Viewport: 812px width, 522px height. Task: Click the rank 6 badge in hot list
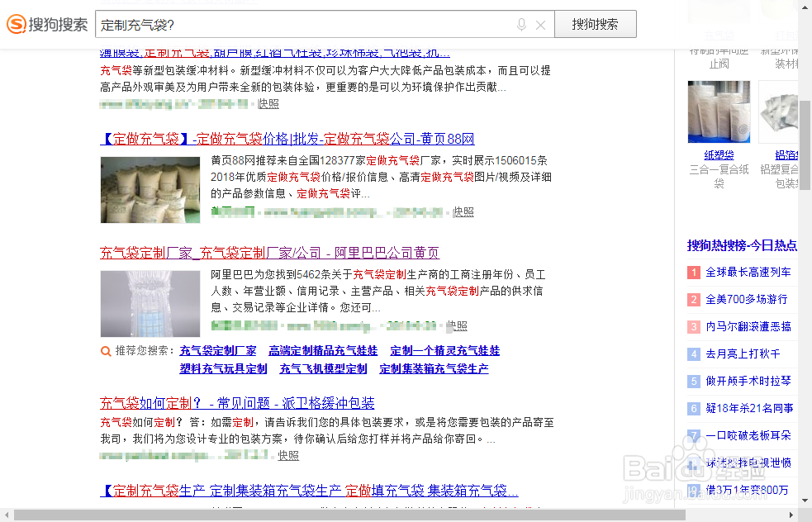pos(693,409)
